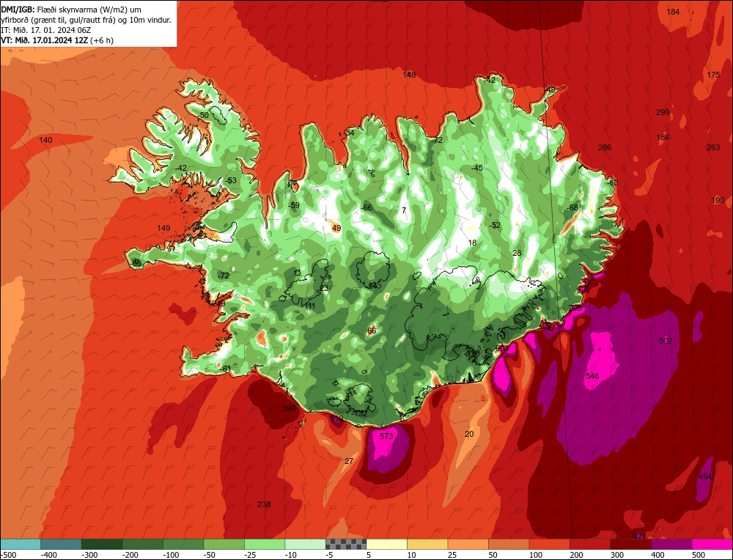Click the -53 value in the Westfjords

point(230,180)
